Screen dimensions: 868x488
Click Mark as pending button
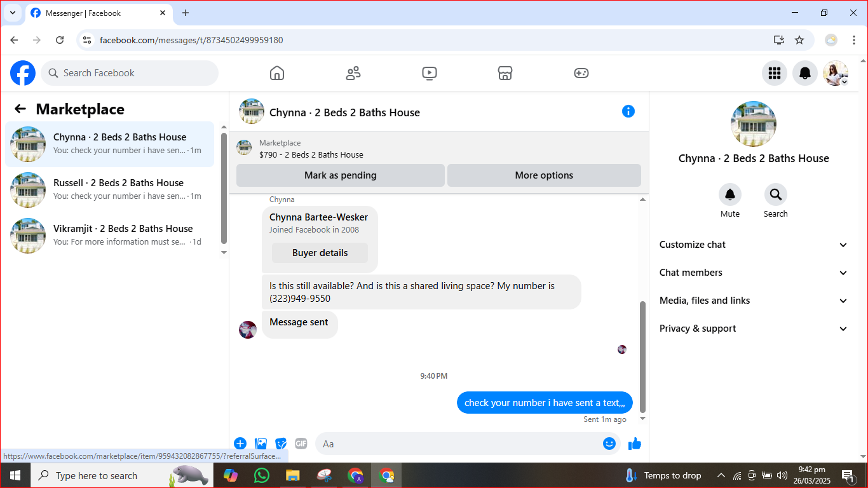341,175
